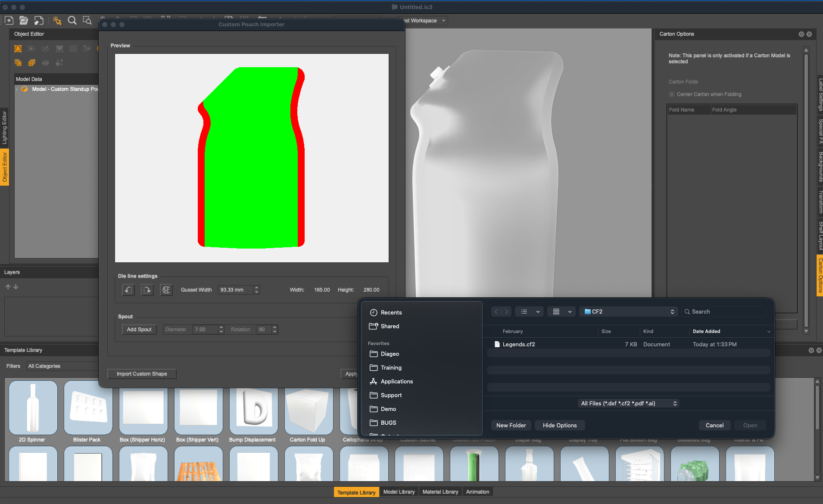Click the Import Custom Shape button

[142, 374]
